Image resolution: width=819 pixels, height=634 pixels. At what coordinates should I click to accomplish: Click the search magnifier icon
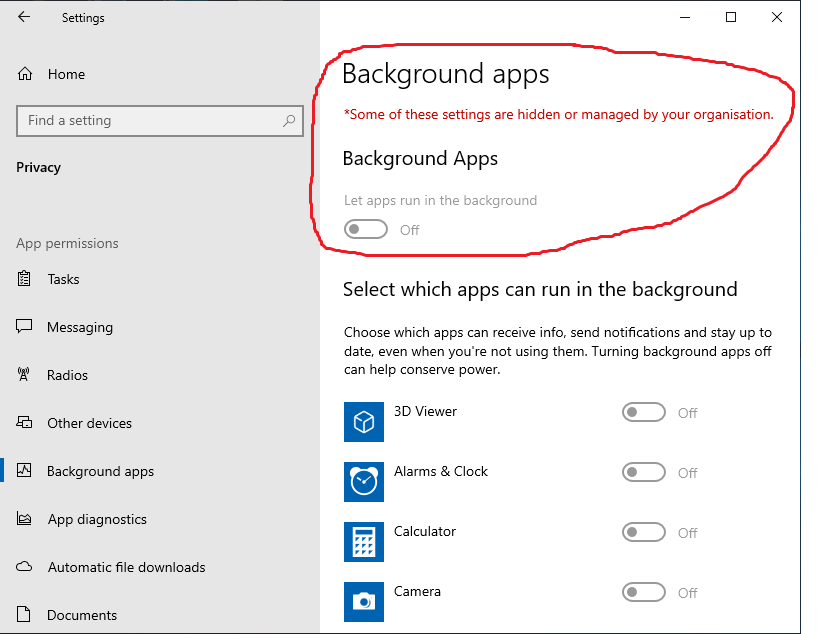tap(289, 121)
